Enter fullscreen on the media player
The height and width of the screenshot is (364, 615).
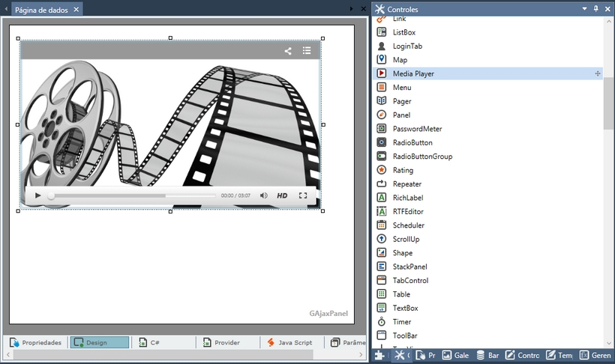303,195
